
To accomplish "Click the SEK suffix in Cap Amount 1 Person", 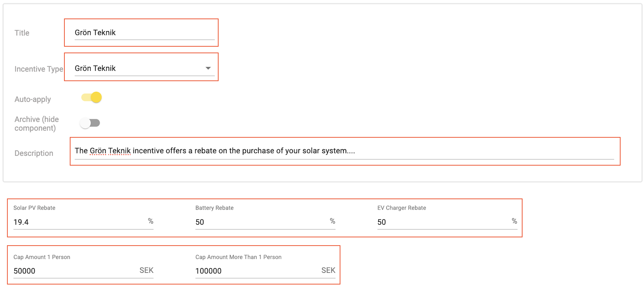I will click(146, 270).
